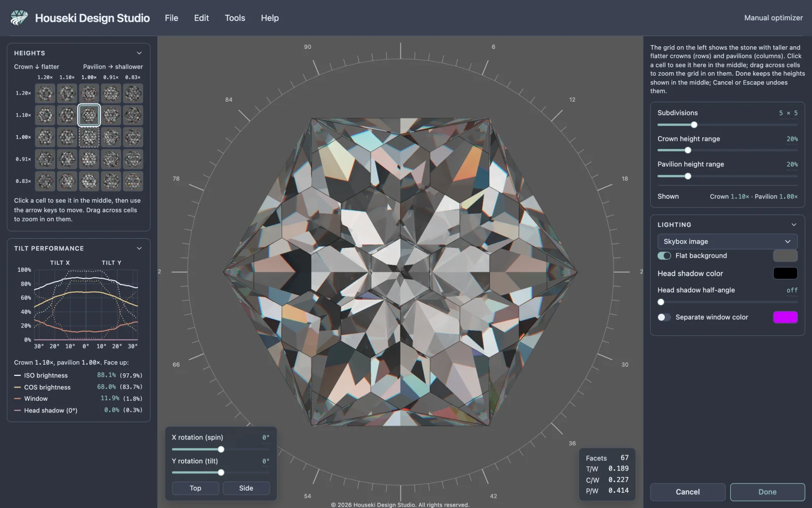The width and height of the screenshot is (812, 508).
Task: Click the Done button
Action: click(767, 492)
